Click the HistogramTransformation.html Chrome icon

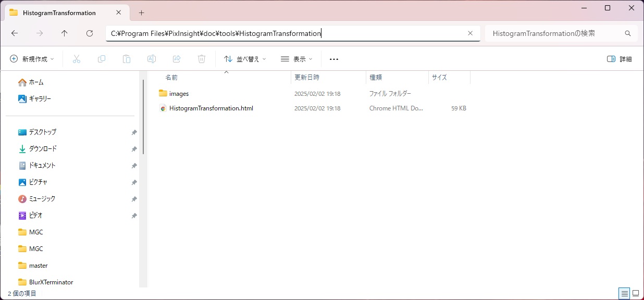(x=163, y=108)
